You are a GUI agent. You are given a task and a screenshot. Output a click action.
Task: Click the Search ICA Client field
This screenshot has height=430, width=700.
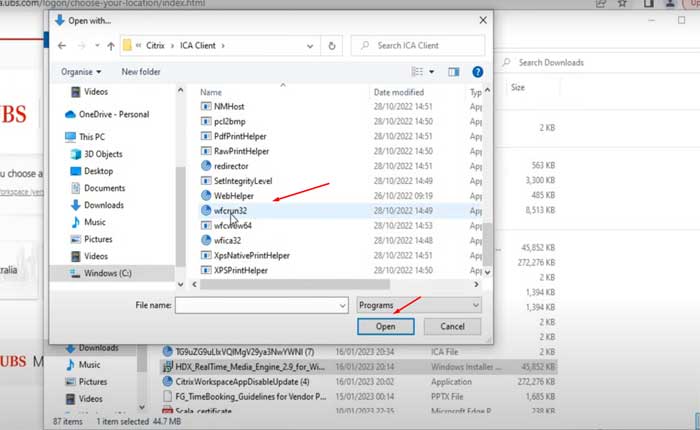click(418, 46)
